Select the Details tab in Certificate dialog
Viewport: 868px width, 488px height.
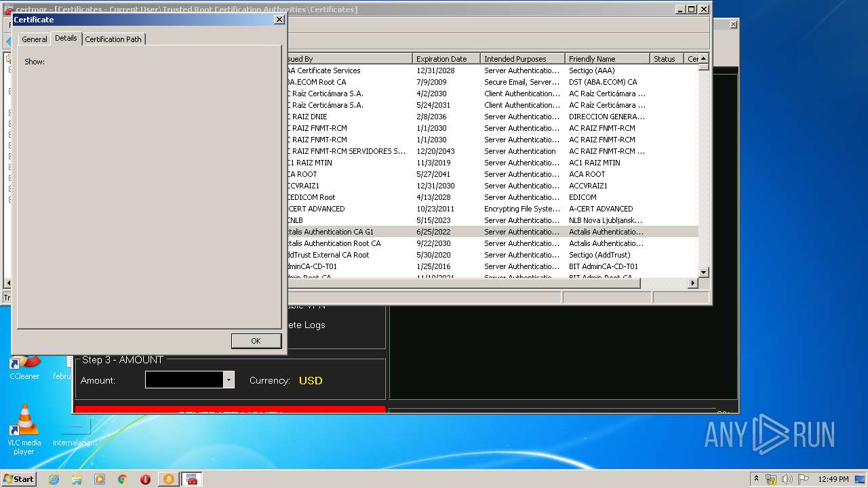click(x=66, y=38)
